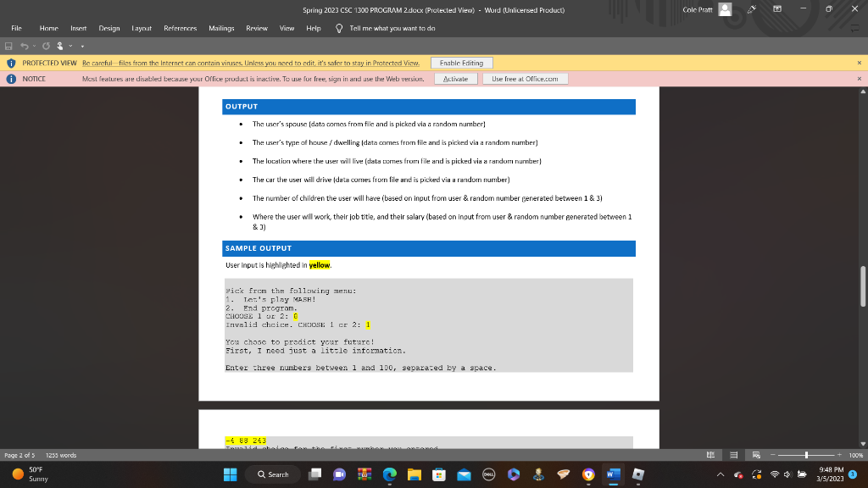Click Use free at Office.com button

(x=525, y=79)
